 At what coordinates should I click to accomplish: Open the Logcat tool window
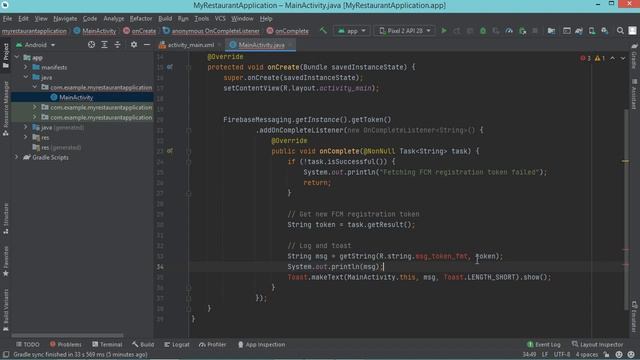coord(177,344)
